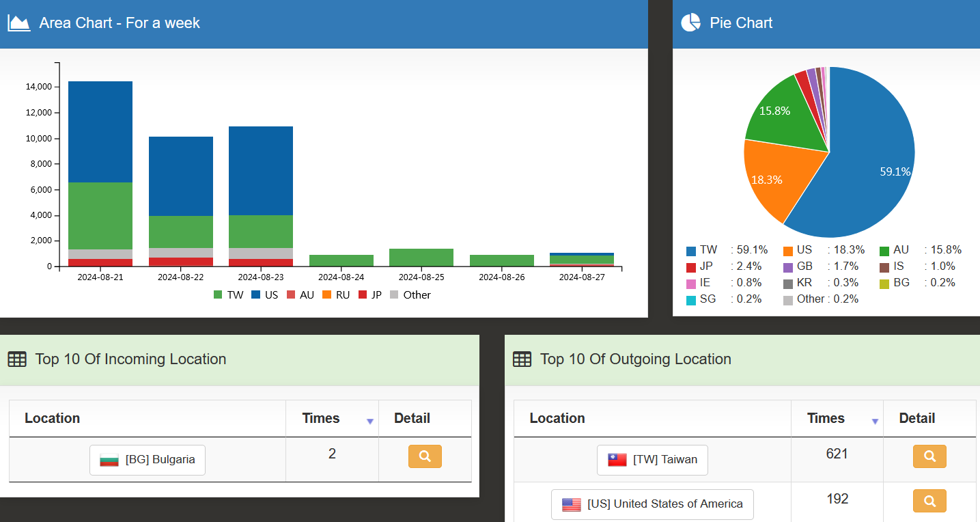Screen dimensions: 980x522
Task: Click blue US bar segment for 2024-08-23
Action: [261, 171]
